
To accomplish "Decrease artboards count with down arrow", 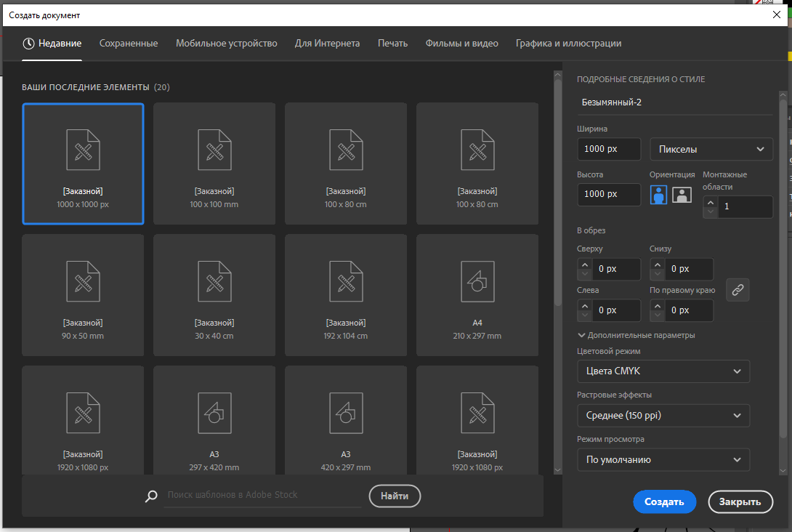I will (710, 211).
